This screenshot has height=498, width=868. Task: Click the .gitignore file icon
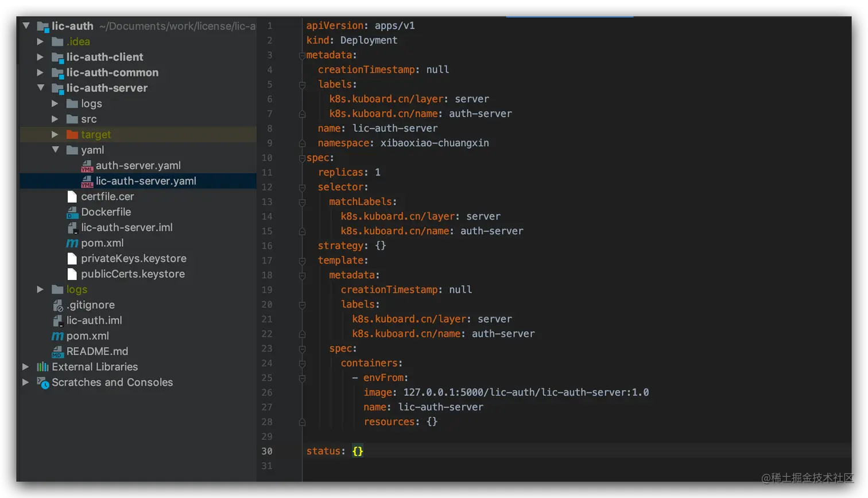point(57,305)
